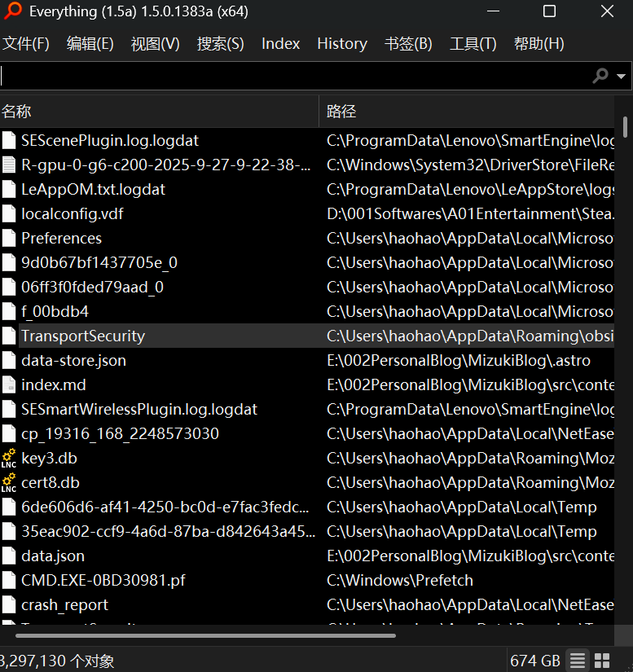
Task: Click file icon of data.json
Action: [9, 556]
